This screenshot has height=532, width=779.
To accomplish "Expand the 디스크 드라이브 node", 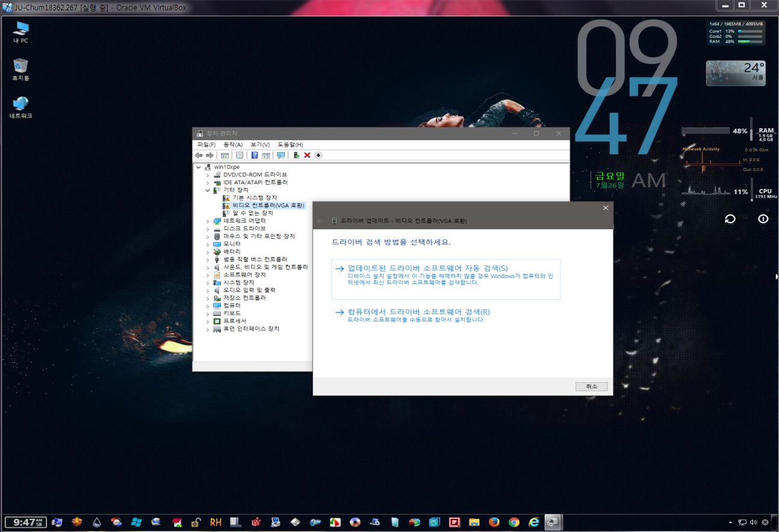I will click(208, 229).
